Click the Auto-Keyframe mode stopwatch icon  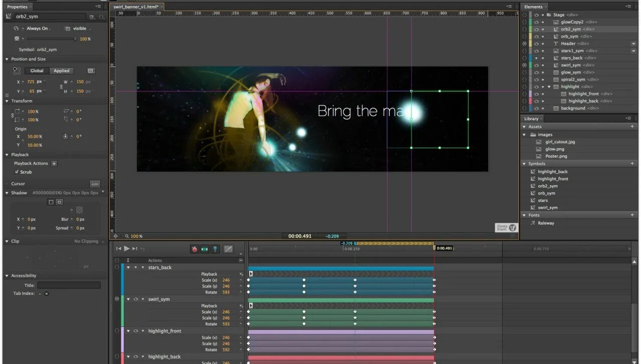tap(194, 249)
